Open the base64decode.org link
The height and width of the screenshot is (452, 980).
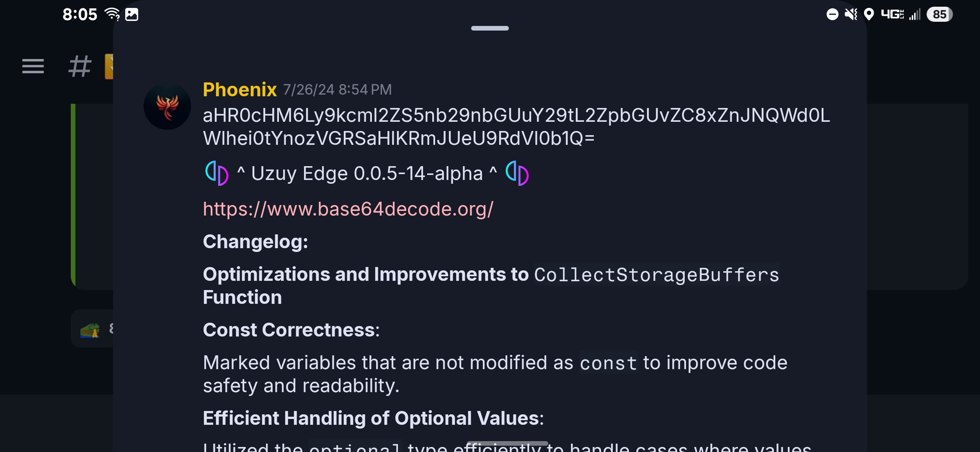click(348, 209)
